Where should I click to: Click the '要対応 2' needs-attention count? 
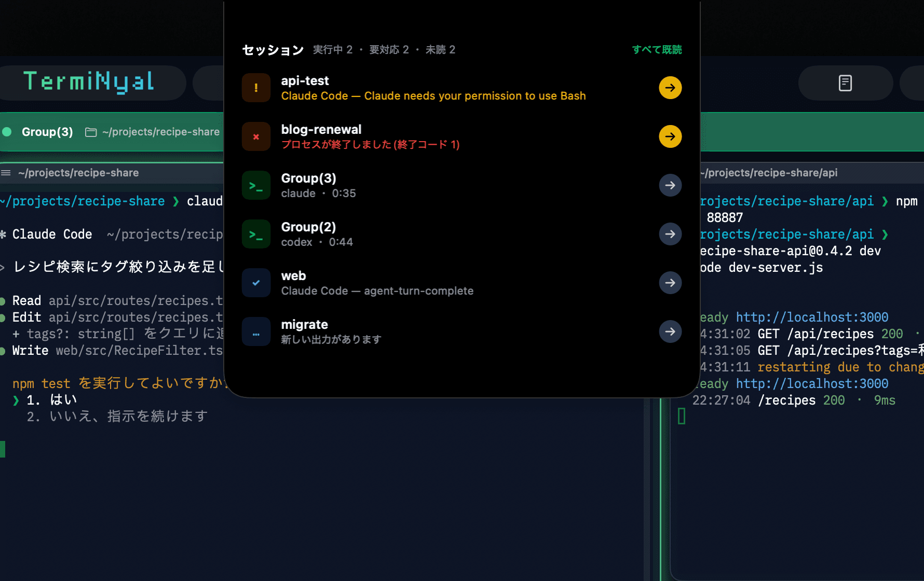click(x=389, y=50)
